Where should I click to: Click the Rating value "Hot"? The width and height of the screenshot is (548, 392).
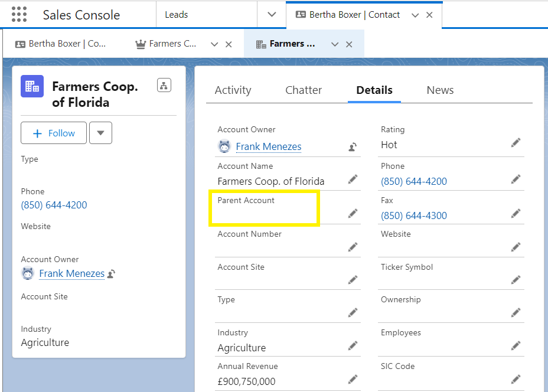point(389,145)
